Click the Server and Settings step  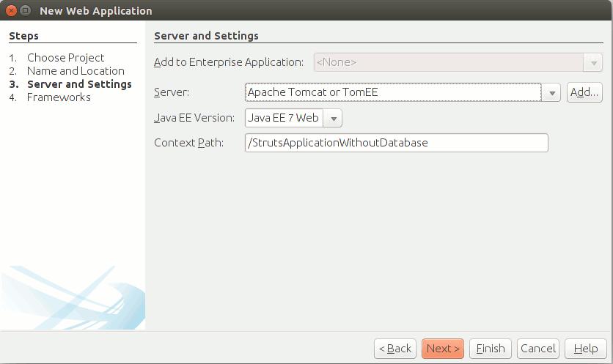79,84
